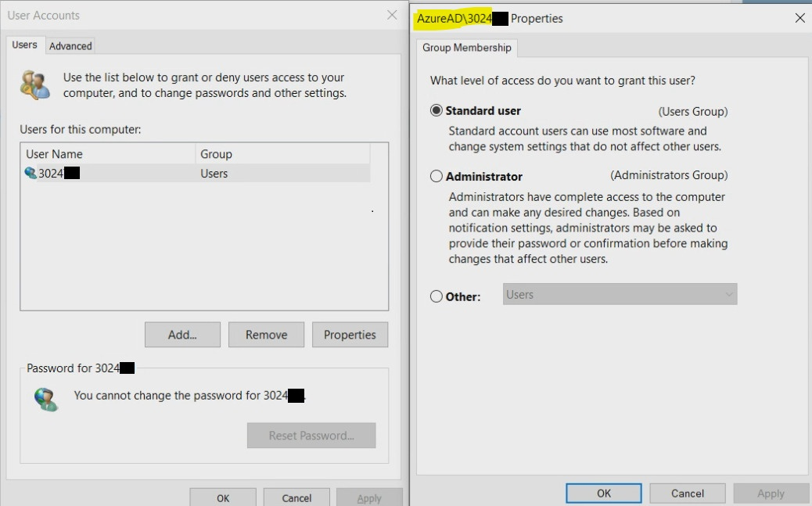Sort by the User Name column header
This screenshot has height=506, width=812.
[x=108, y=154]
